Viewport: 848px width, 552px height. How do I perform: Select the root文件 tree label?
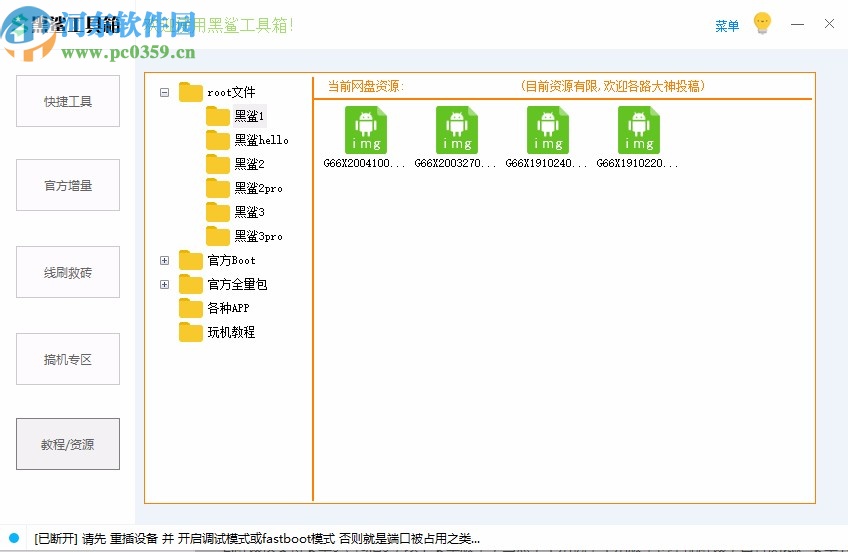point(231,92)
